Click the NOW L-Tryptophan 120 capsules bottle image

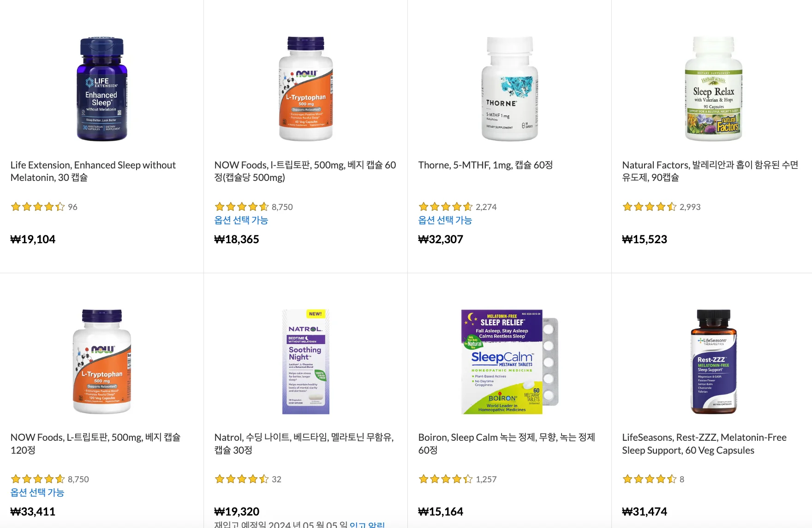[101, 361]
